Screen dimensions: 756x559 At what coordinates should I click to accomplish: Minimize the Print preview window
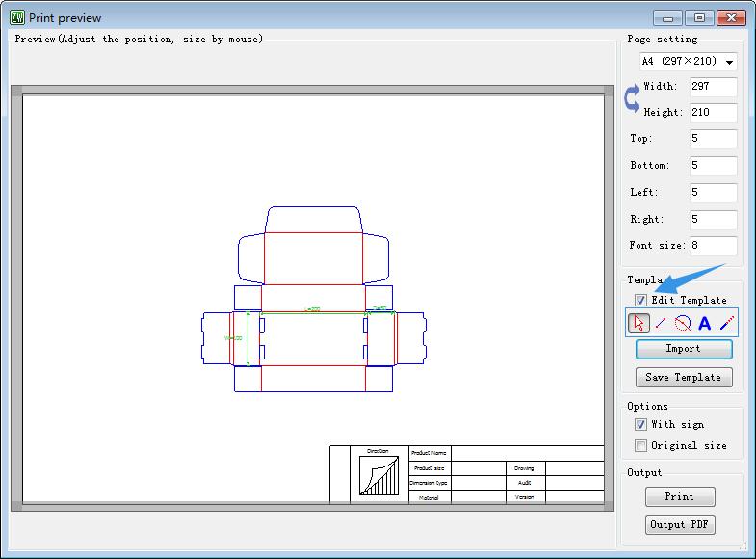668,18
